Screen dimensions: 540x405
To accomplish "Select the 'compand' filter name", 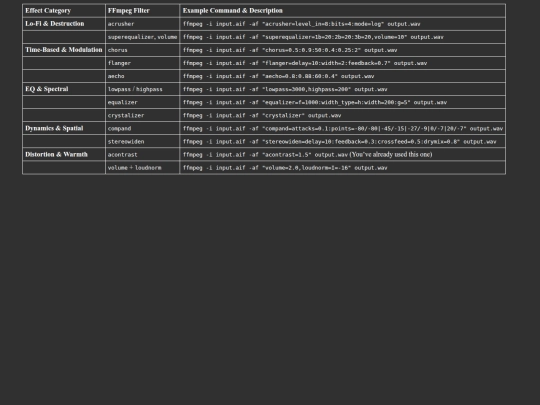I will point(119,129).
